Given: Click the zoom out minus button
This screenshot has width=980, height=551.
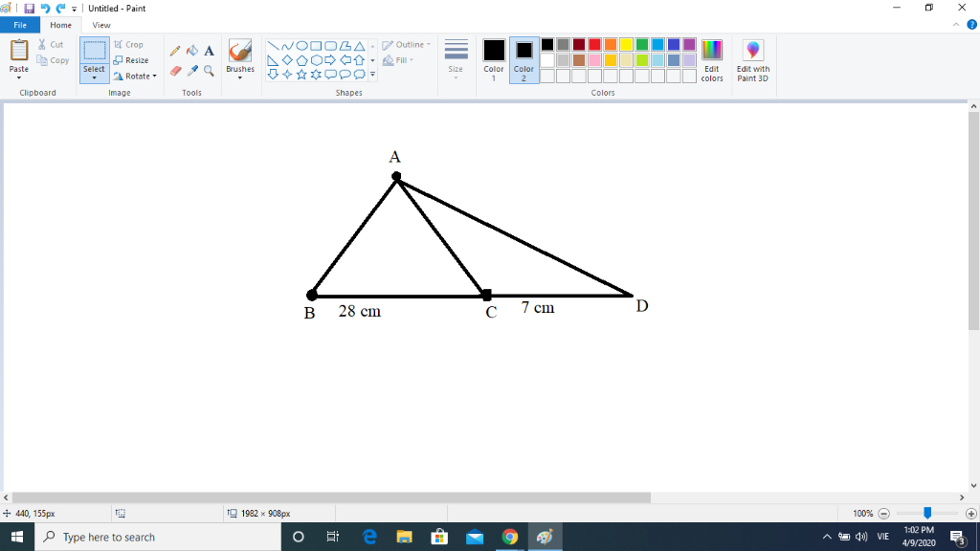Looking at the screenshot, I should tap(883, 514).
